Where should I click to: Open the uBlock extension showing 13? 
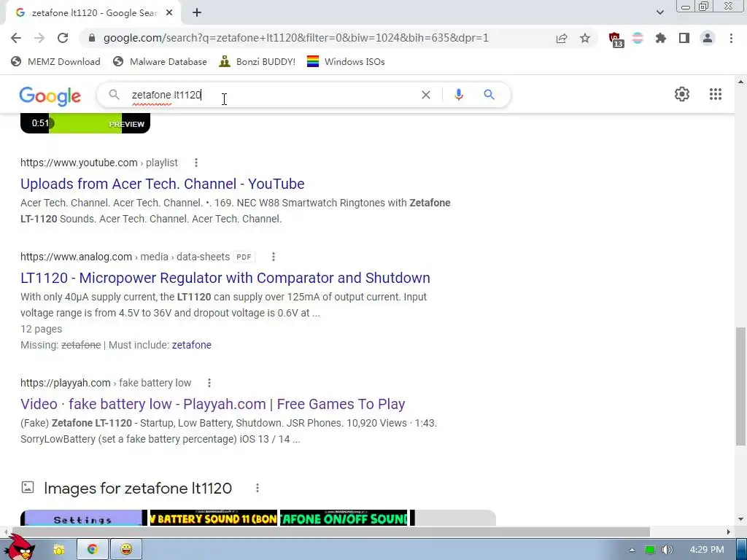[615, 39]
